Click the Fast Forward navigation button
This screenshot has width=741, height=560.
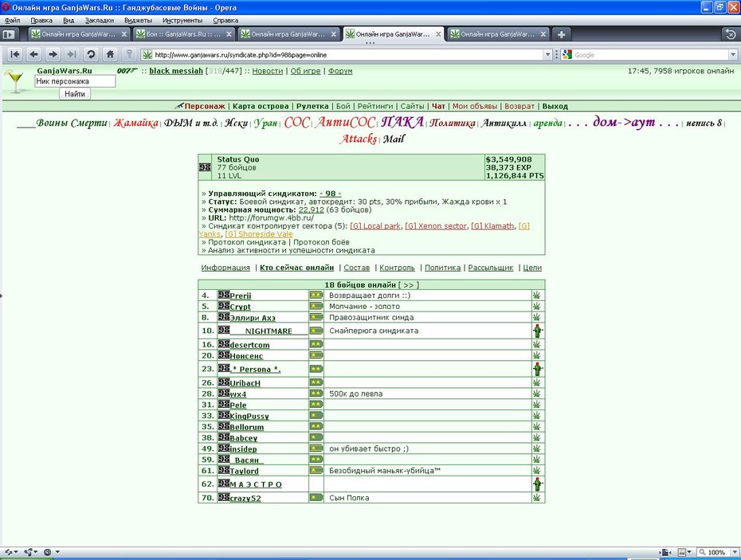point(72,55)
